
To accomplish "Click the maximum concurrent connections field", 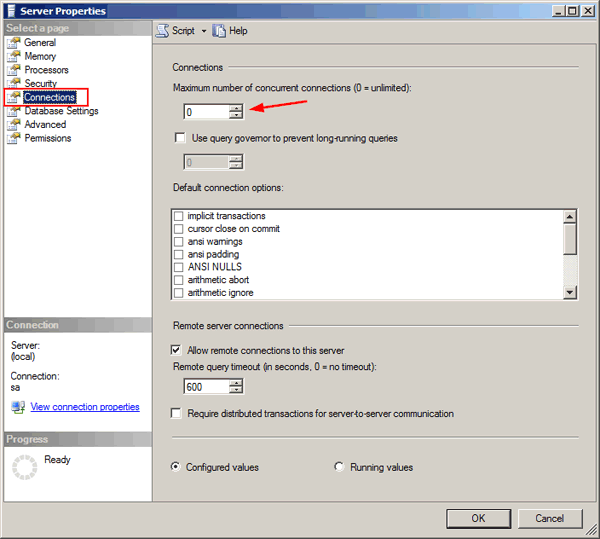I will [207, 112].
